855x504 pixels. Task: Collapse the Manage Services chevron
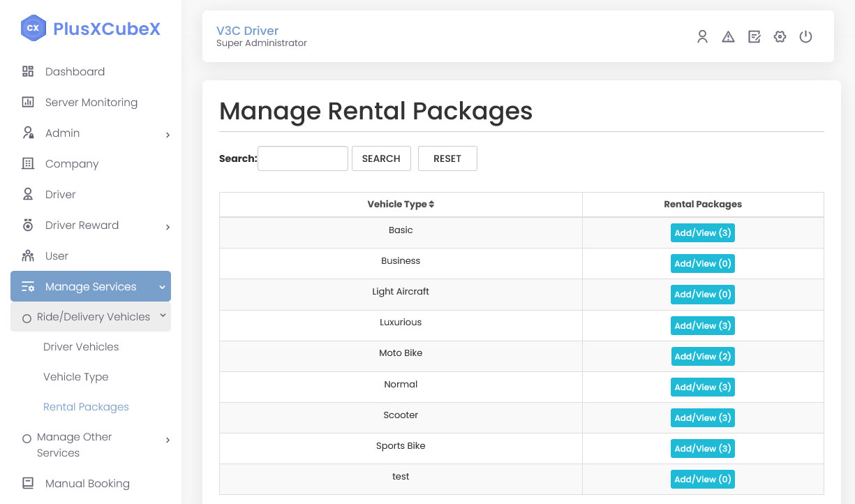click(x=162, y=287)
